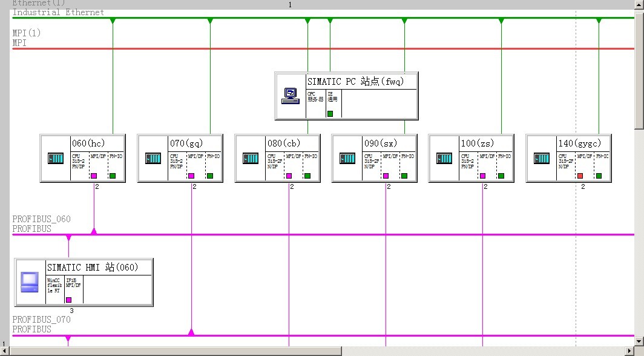
Task: Select the rack icon of station 080(cb)
Action: point(251,158)
